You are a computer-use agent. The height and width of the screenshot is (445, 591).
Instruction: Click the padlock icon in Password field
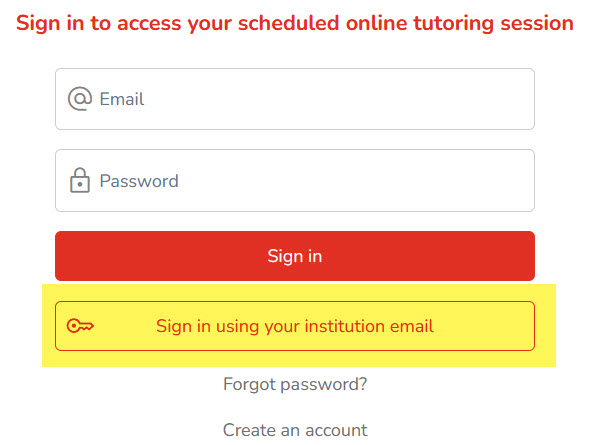click(x=80, y=180)
